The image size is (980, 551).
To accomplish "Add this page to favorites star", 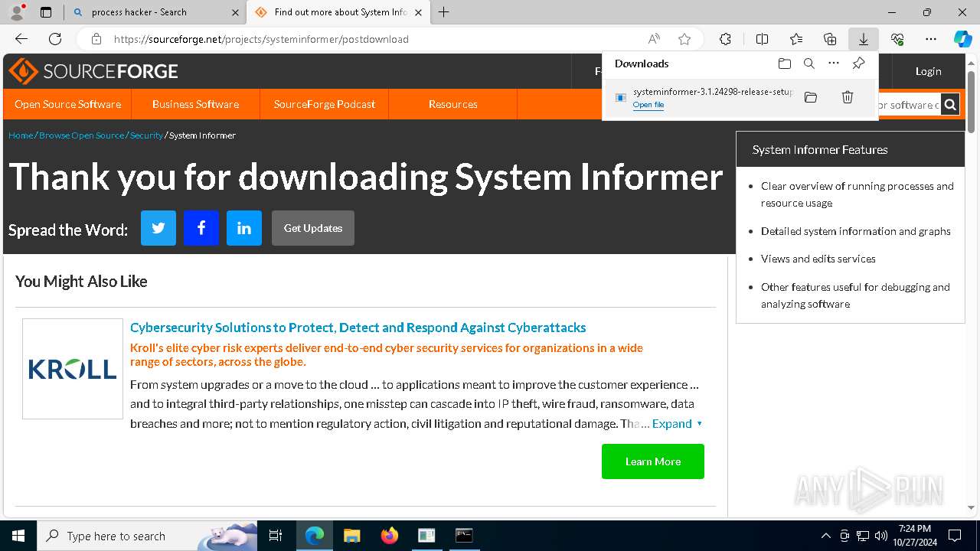I will (684, 39).
